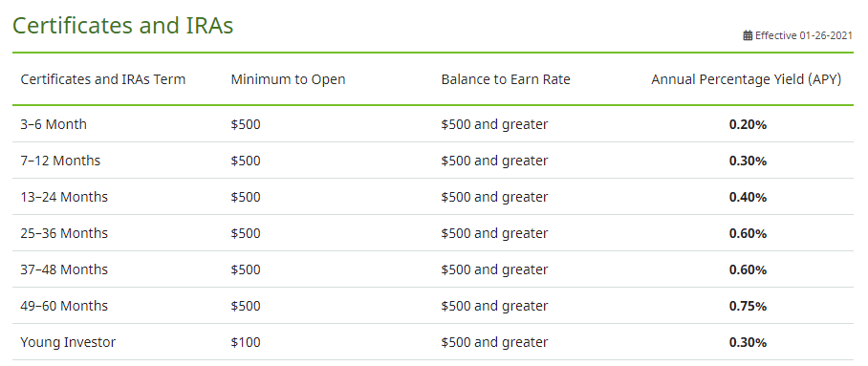Select the Young Investor row label
Viewport: 868px width, 366px height.
click(68, 342)
